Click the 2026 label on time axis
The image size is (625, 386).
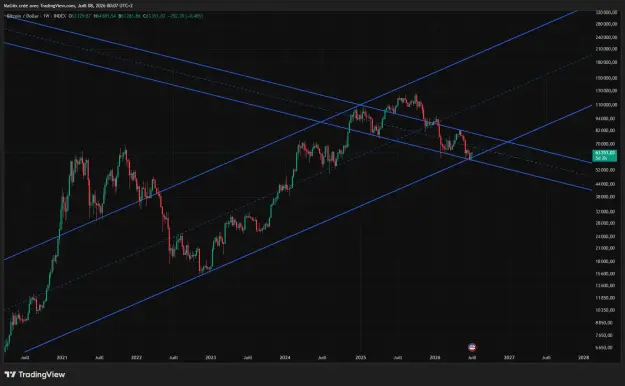[435, 358]
